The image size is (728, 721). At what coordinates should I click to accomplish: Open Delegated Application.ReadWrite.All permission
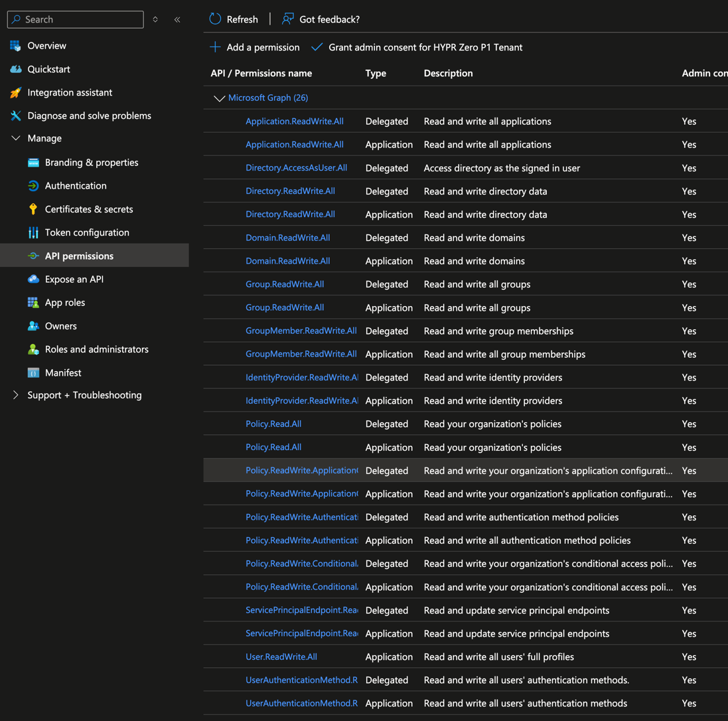coord(295,121)
